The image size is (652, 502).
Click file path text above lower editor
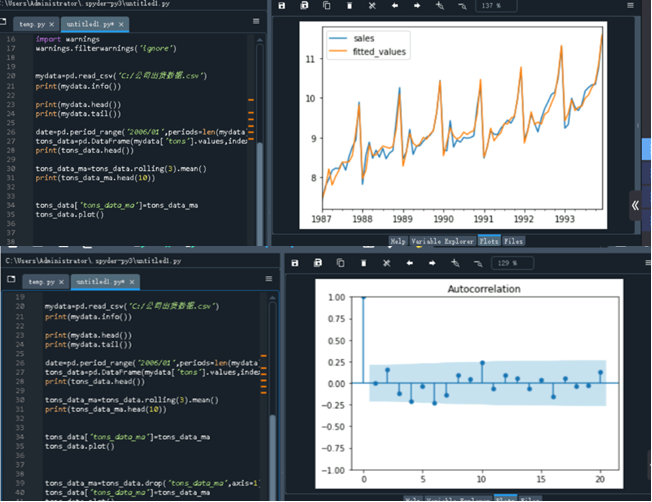click(93, 261)
